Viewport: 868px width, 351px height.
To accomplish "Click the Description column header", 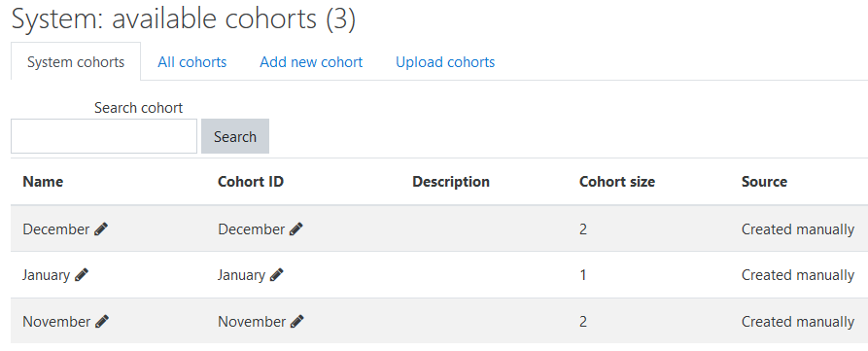I will 451,182.
